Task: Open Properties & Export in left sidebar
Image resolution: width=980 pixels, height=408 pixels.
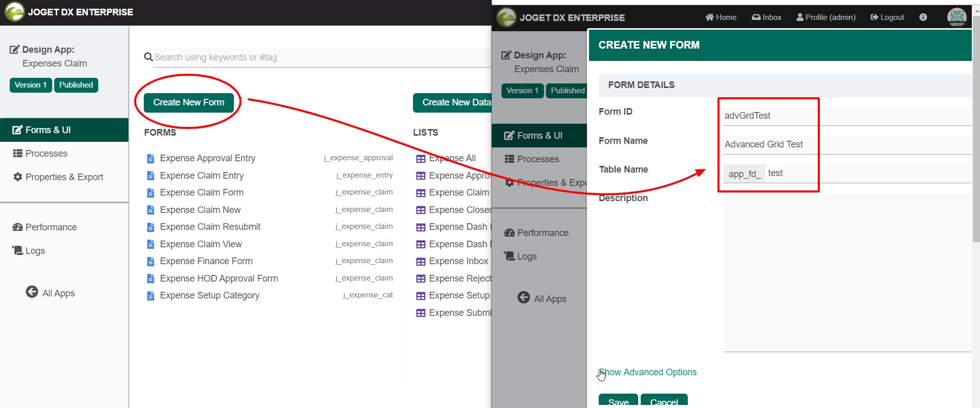Action: point(64,177)
